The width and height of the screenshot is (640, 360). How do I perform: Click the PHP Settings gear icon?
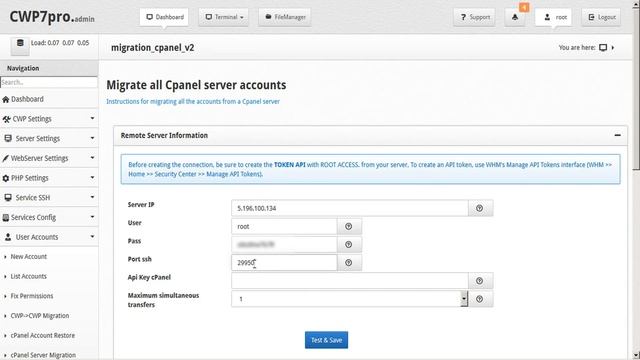tap(5, 178)
